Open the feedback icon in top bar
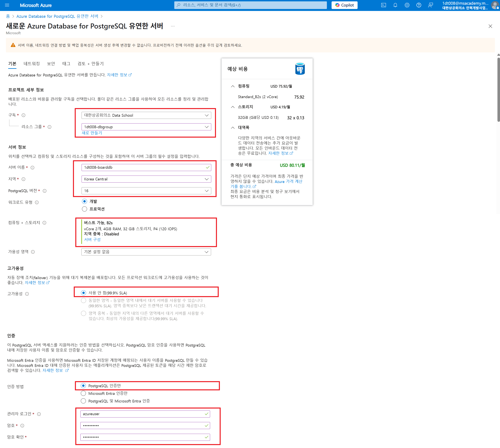 431,5
